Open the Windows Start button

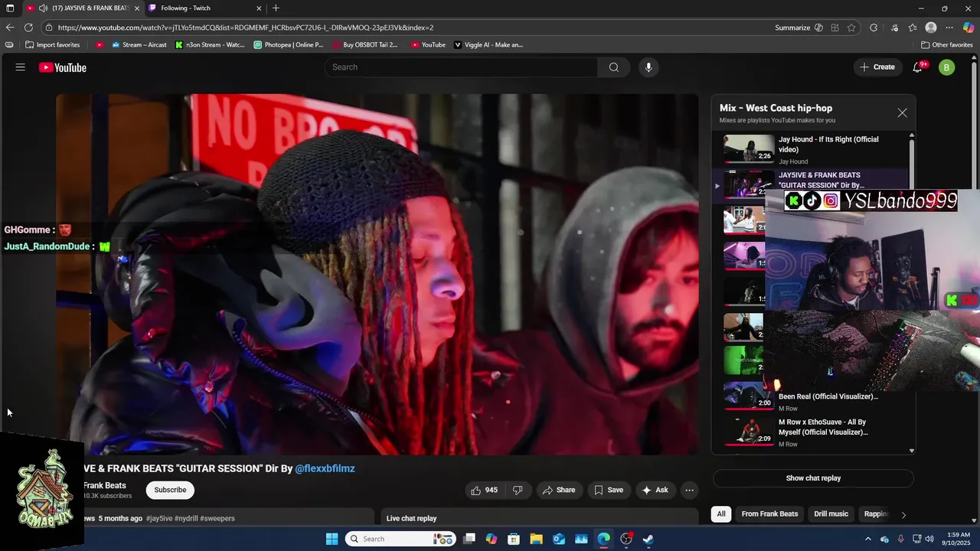pos(332,539)
